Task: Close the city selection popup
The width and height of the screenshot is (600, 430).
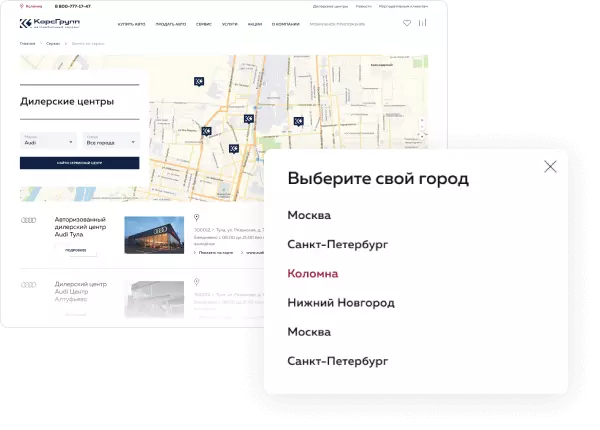Action: [x=550, y=167]
